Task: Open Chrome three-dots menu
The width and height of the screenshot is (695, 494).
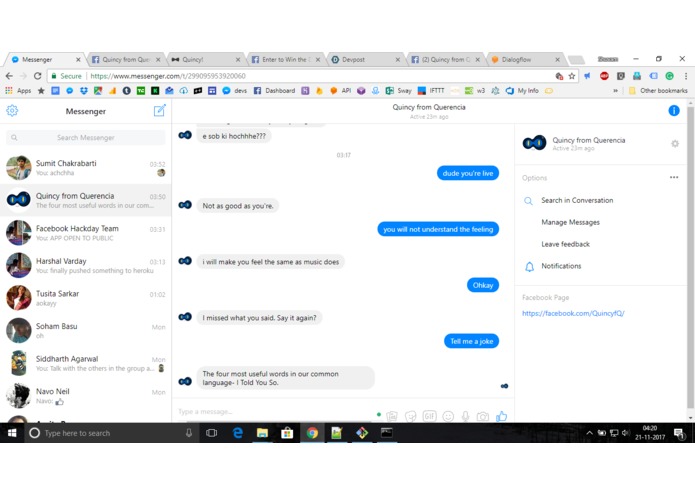Action: click(x=686, y=76)
